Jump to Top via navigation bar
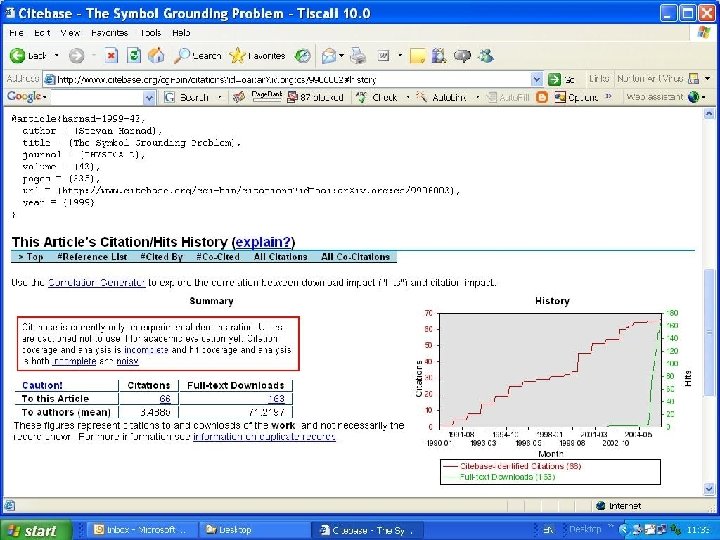Viewport: 720px width, 540px height. coord(31,257)
